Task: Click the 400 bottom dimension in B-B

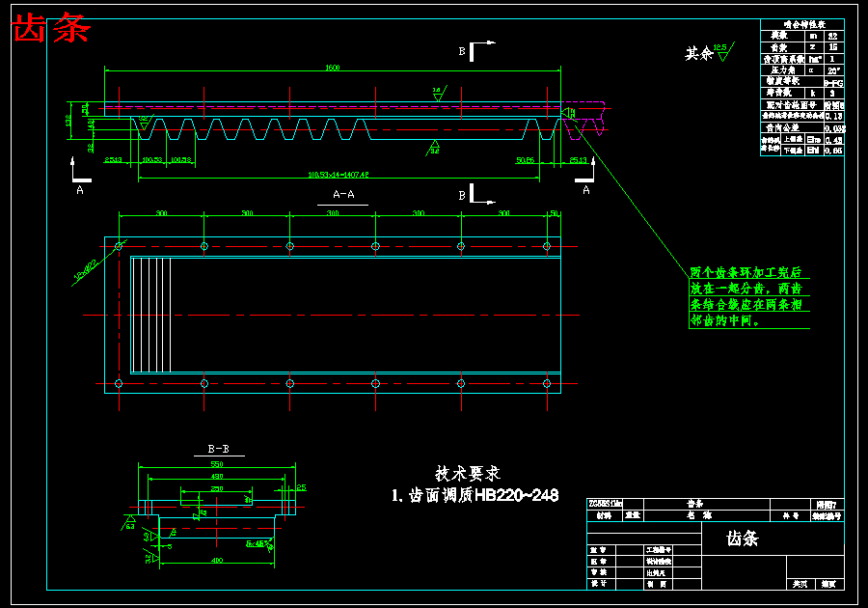Action: pyautogui.click(x=216, y=561)
